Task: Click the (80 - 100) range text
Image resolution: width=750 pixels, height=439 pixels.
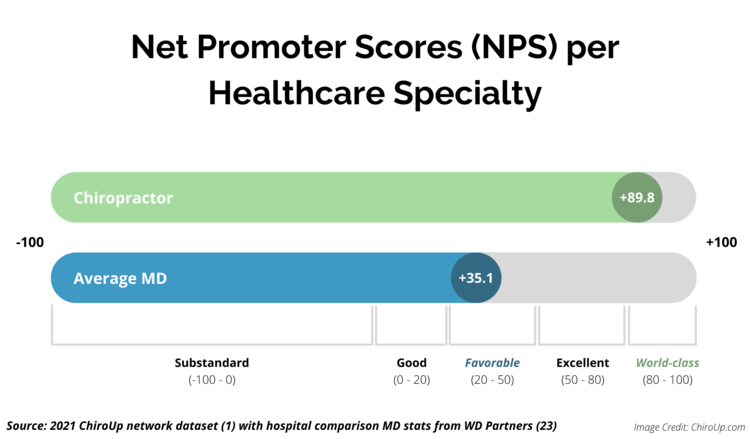Action: point(667,380)
